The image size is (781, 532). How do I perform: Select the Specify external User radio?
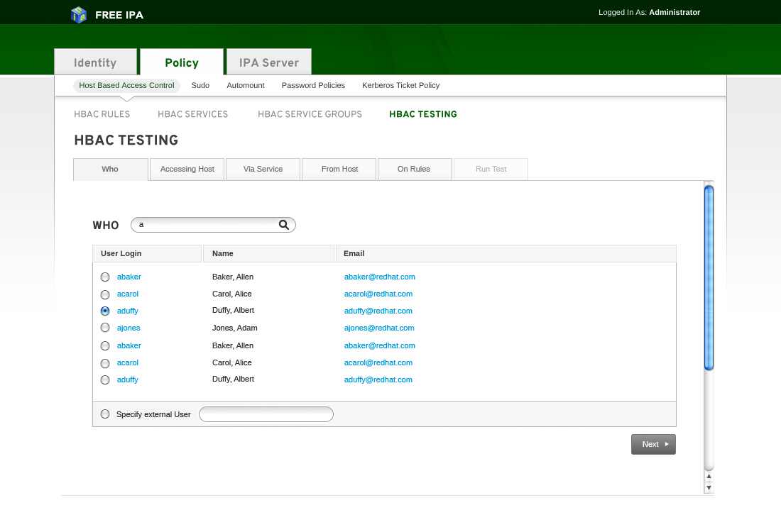[x=105, y=414]
